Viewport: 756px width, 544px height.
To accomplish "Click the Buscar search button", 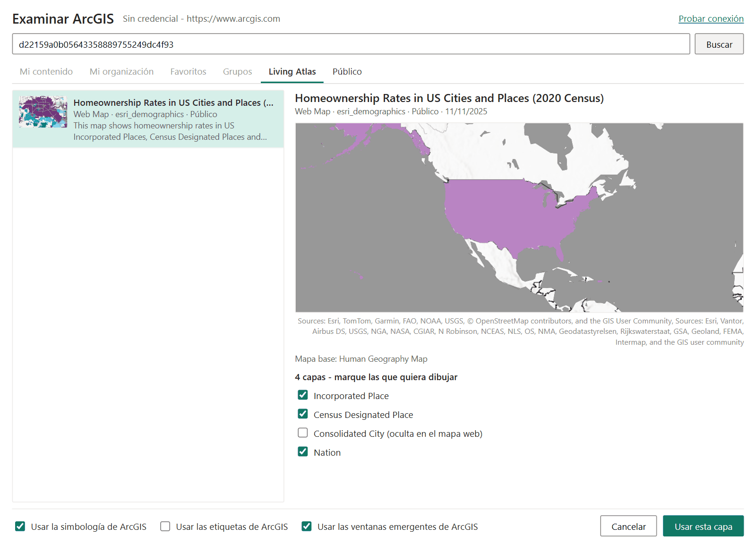I will [719, 44].
